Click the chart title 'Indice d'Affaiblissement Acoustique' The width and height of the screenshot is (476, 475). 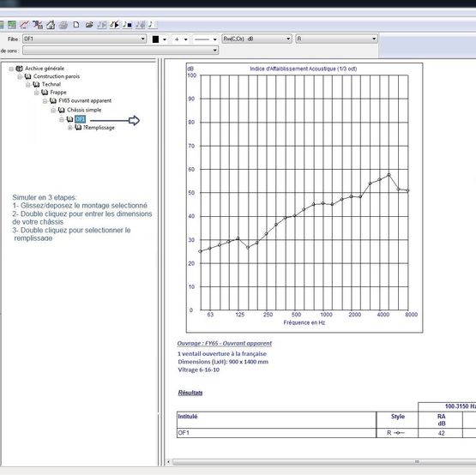point(304,69)
